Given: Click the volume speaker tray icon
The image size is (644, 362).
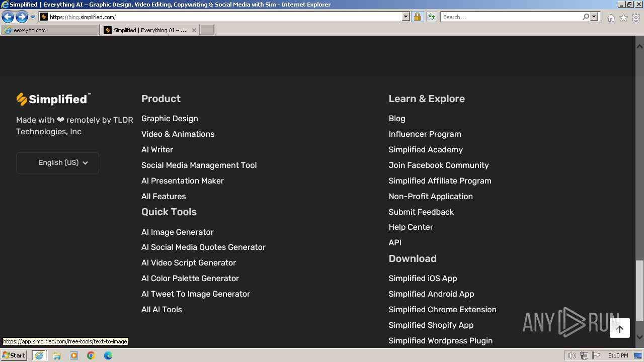Looking at the screenshot, I should [572, 355].
